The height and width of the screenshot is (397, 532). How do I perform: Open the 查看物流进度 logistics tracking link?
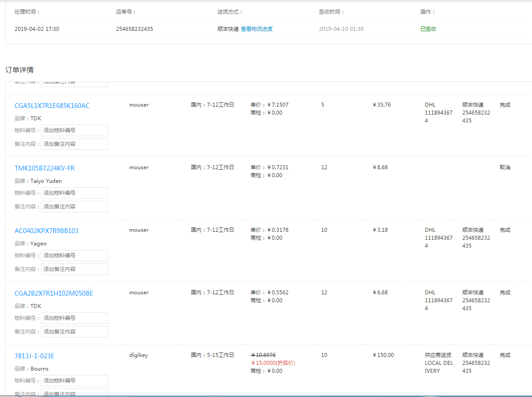[x=257, y=29]
